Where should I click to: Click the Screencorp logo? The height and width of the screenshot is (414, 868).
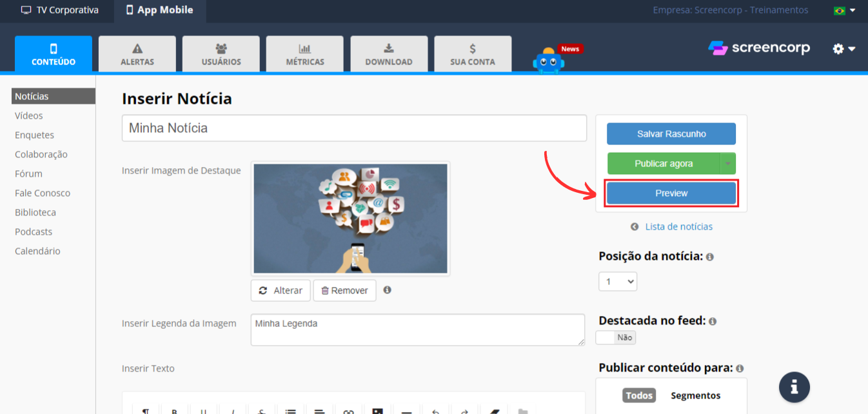click(759, 48)
